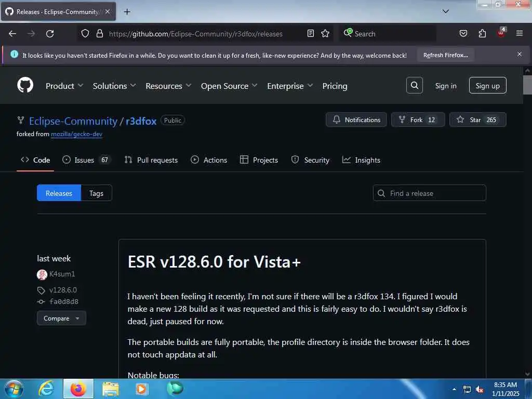Star the repository using Star button

tap(478, 120)
